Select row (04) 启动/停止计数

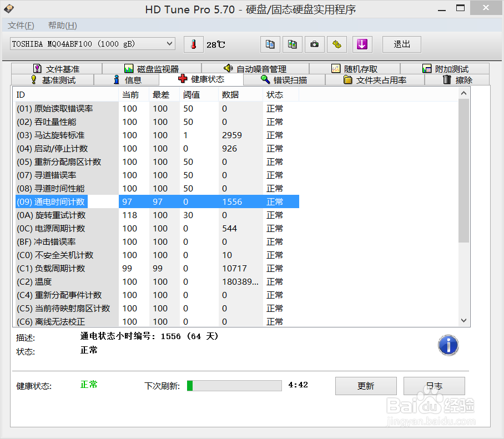click(157, 149)
